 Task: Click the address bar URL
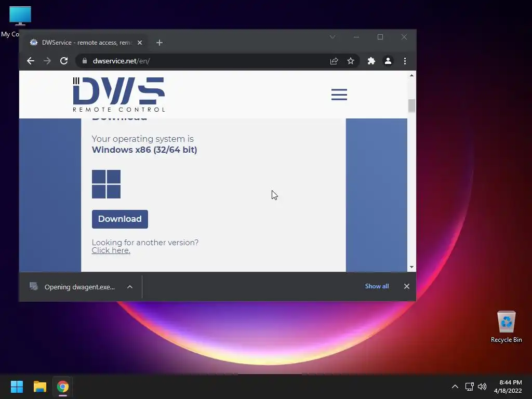pyautogui.click(x=121, y=61)
